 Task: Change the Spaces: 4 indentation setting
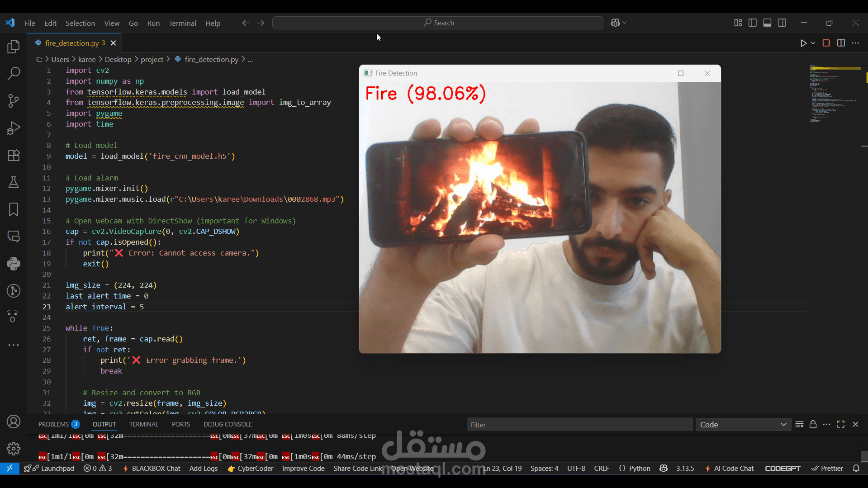[544, 468]
